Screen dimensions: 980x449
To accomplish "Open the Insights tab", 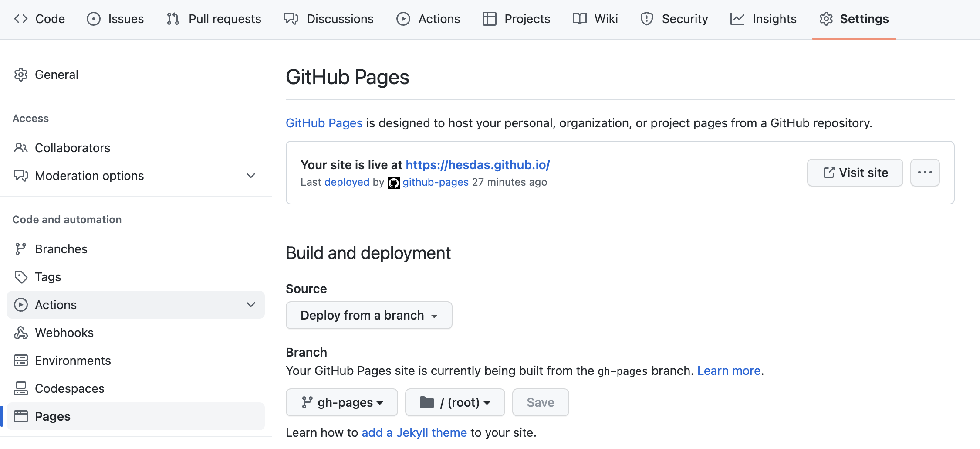I will 763,19.
